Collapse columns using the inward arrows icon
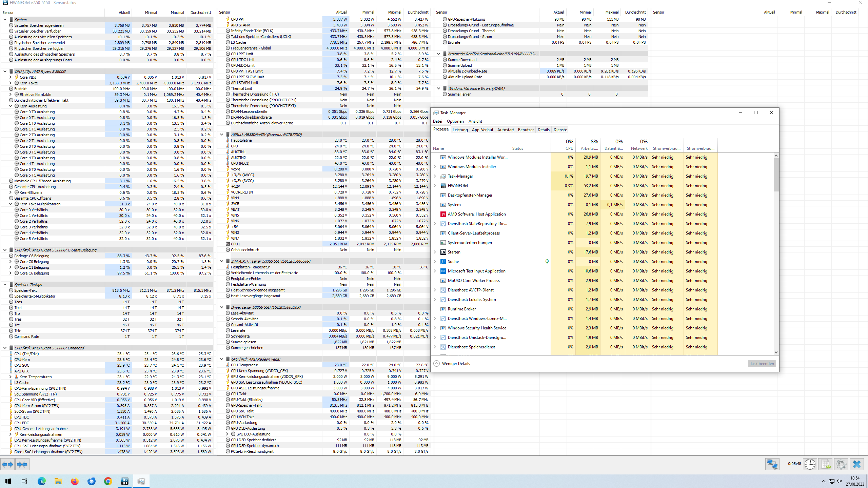Image resolution: width=868 pixels, height=488 pixels. pyautogui.click(x=22, y=464)
